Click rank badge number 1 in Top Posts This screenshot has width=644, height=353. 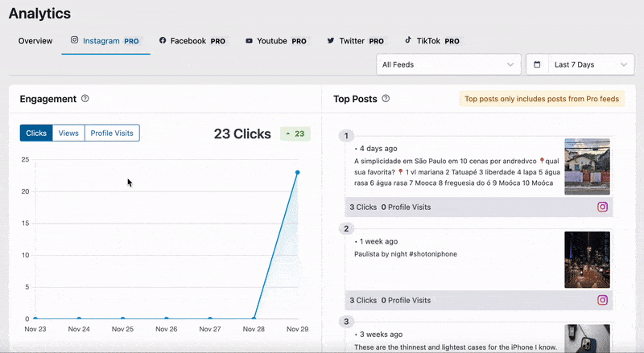coord(346,136)
